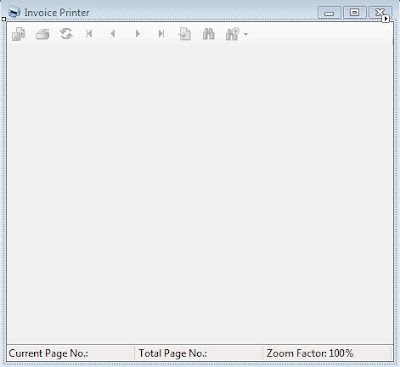Click the Total Page No. status label
The height and width of the screenshot is (367, 400).
click(173, 353)
